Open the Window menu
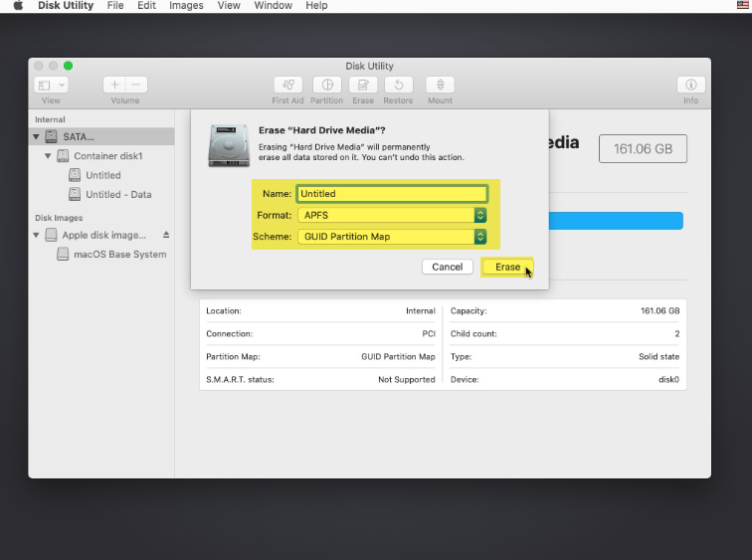 [x=273, y=6]
